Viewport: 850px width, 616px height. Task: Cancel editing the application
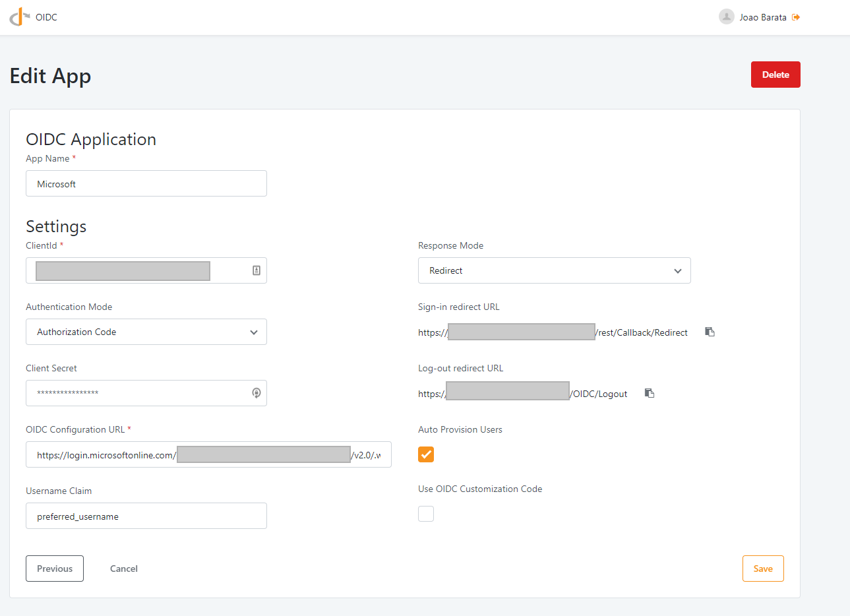coord(123,568)
